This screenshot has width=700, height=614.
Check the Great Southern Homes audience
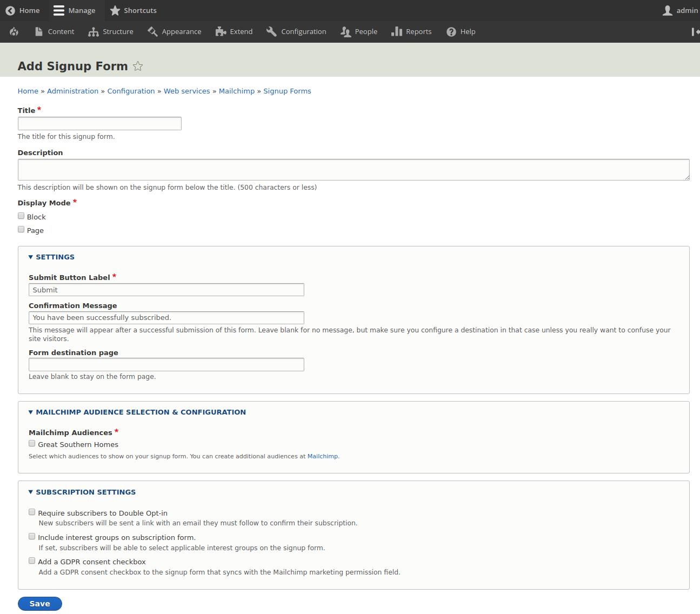click(32, 443)
